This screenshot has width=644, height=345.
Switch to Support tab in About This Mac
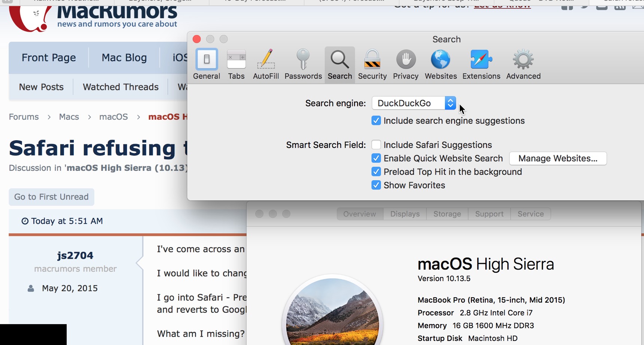click(489, 214)
